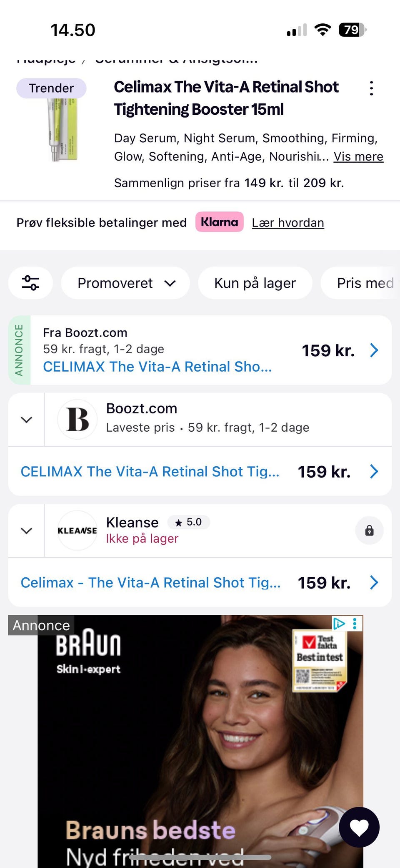
Task: Open the 'Promoveret' sort dropdown
Action: pos(126,283)
